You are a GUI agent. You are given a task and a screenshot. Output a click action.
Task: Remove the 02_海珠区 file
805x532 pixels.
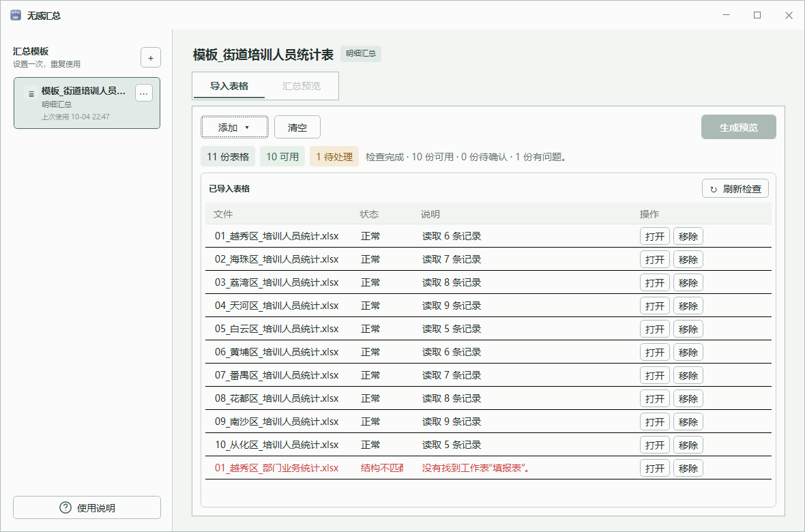(688, 259)
